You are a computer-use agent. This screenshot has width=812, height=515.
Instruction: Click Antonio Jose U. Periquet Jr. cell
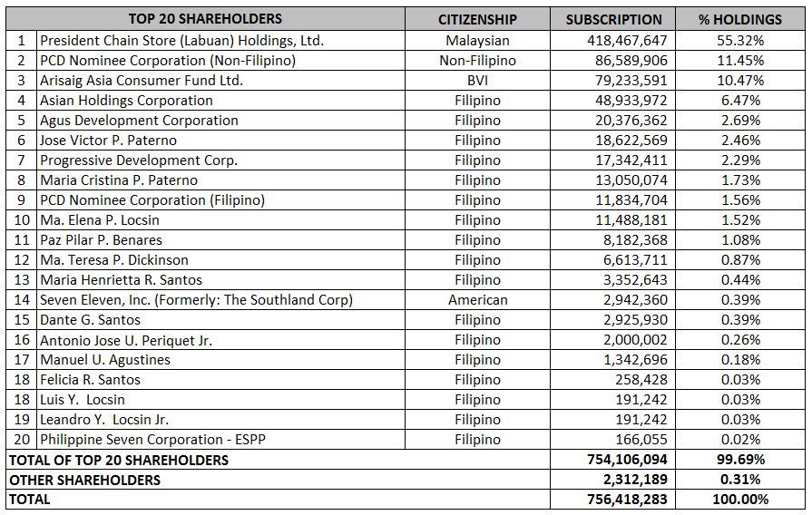[221, 339]
